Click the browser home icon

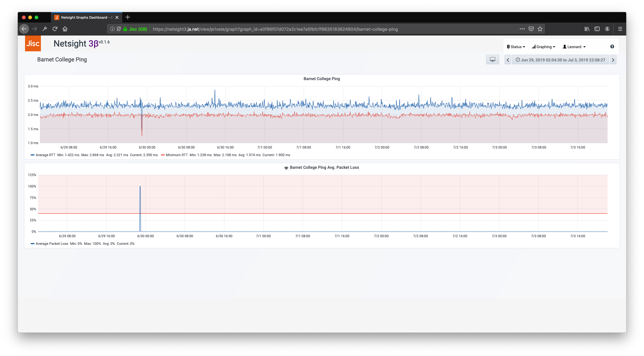[65, 29]
